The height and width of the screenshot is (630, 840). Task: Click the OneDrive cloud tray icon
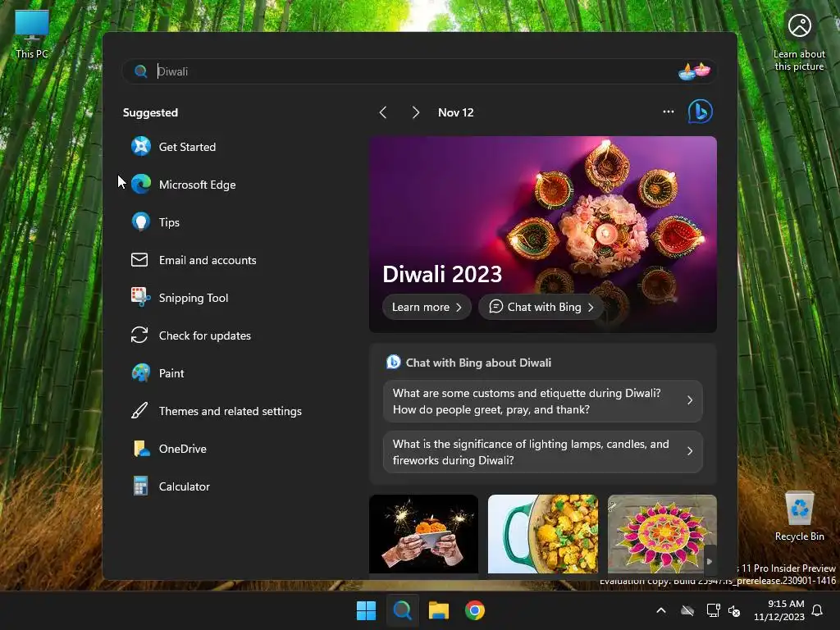click(x=687, y=610)
